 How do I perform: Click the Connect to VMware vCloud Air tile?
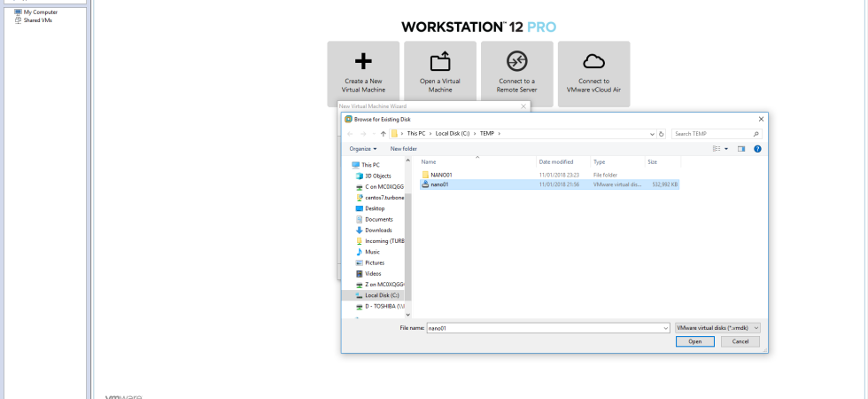[x=593, y=74]
